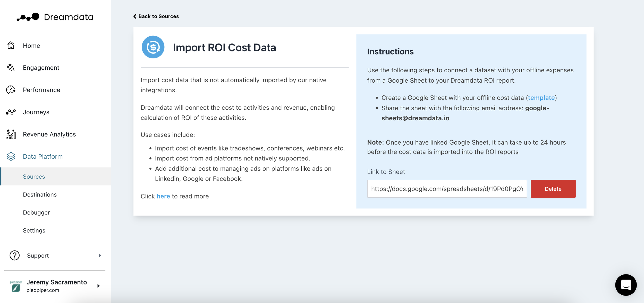Screen dimensions: 644x303
Task: Click the Journeys nodes icon
Action: pos(11,112)
